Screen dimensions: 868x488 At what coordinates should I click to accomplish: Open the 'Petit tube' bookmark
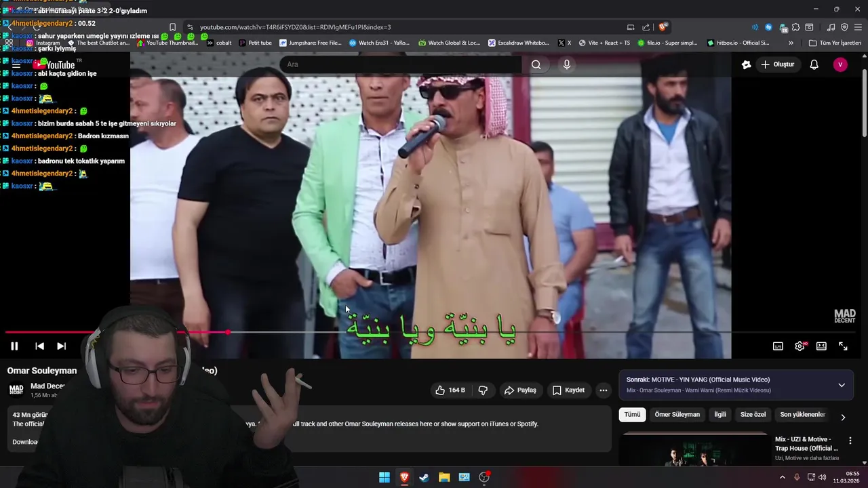(255, 43)
